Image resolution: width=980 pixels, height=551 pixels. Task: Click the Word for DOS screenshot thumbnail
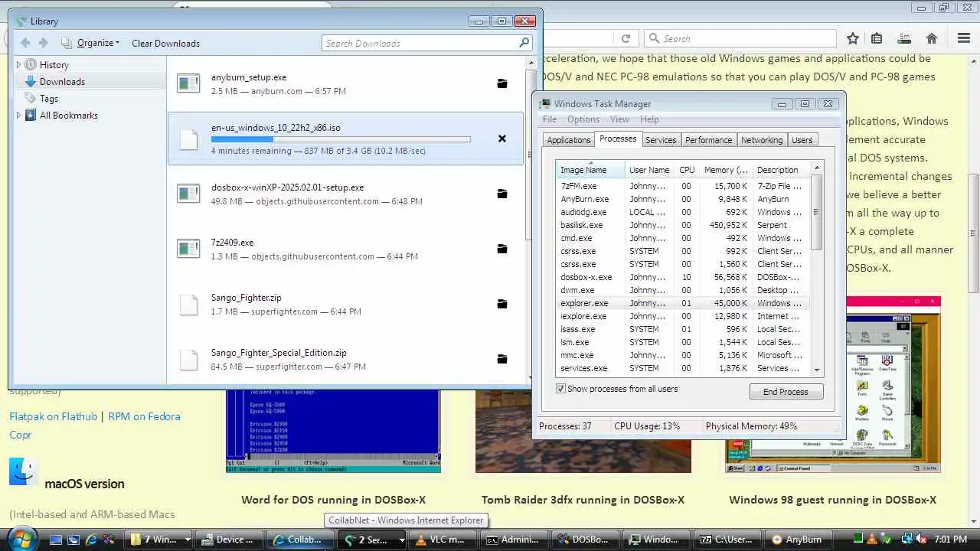pos(333,430)
